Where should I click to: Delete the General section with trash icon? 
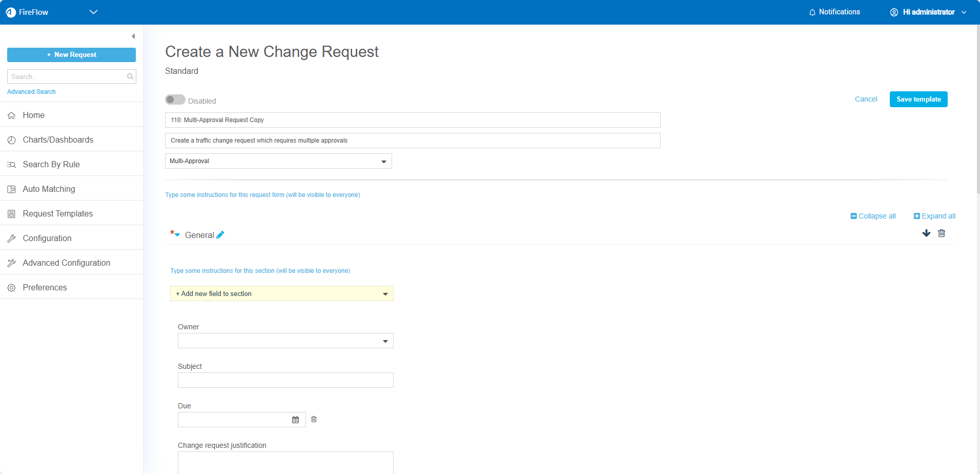(x=942, y=233)
